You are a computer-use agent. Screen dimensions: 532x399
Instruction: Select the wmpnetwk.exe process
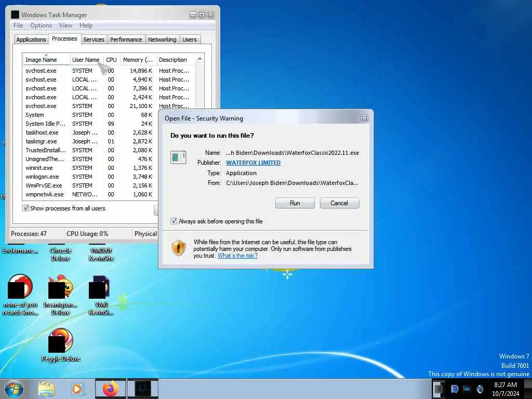coord(91,194)
